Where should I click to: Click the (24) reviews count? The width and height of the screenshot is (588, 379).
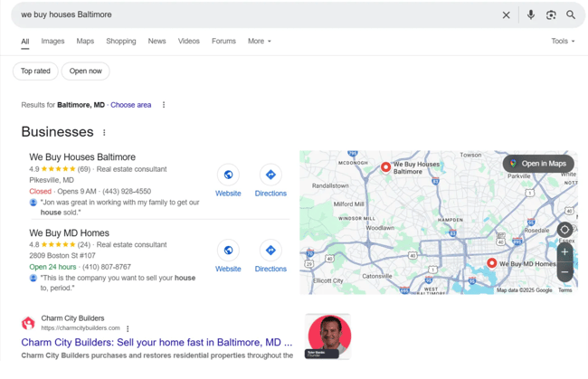pyautogui.click(x=83, y=245)
